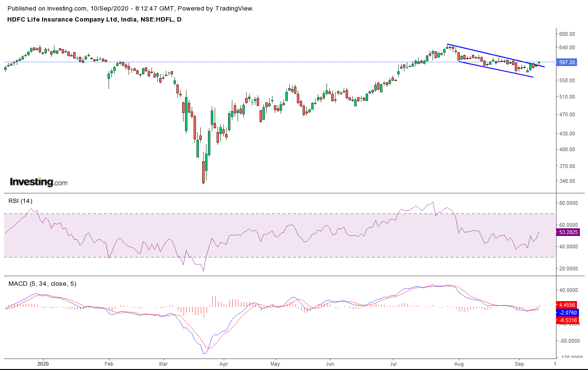
Task: Click the 'Published on Investing.com' header line
Action: [131, 9]
